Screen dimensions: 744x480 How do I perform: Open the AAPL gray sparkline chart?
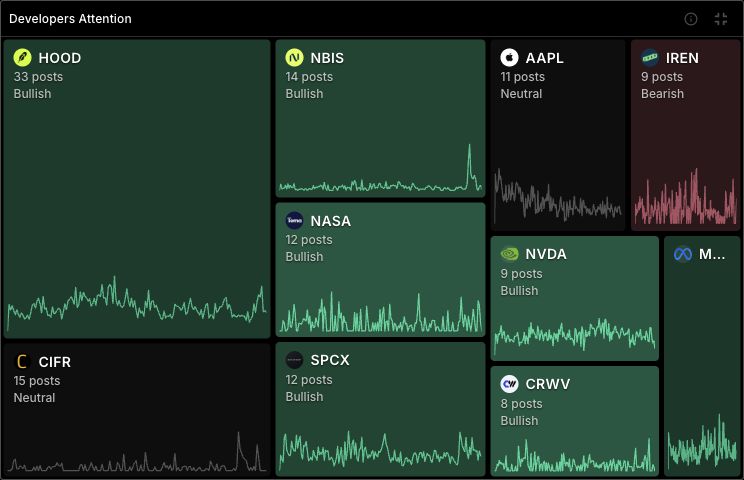pos(558,195)
